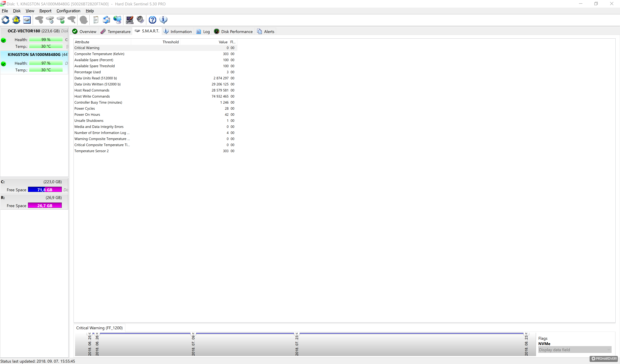The image size is (620, 364).
Task: Click the greyed disk icon left of the grey circle
Action: (x=72, y=20)
